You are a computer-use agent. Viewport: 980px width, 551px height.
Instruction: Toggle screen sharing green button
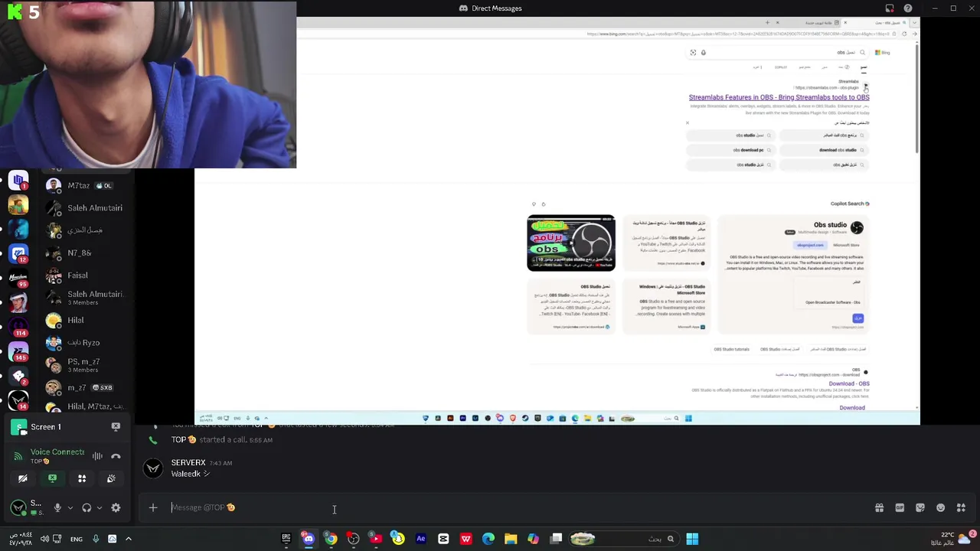click(x=52, y=478)
